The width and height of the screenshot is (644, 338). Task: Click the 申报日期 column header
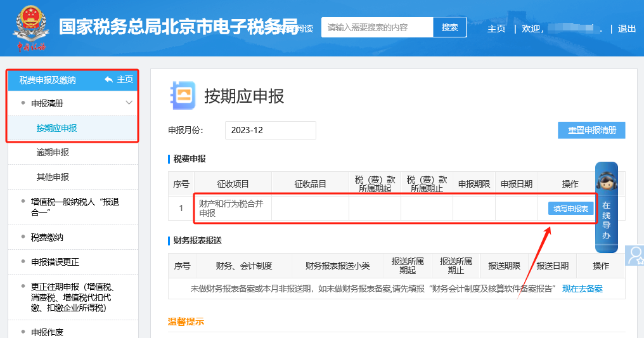coord(516,184)
